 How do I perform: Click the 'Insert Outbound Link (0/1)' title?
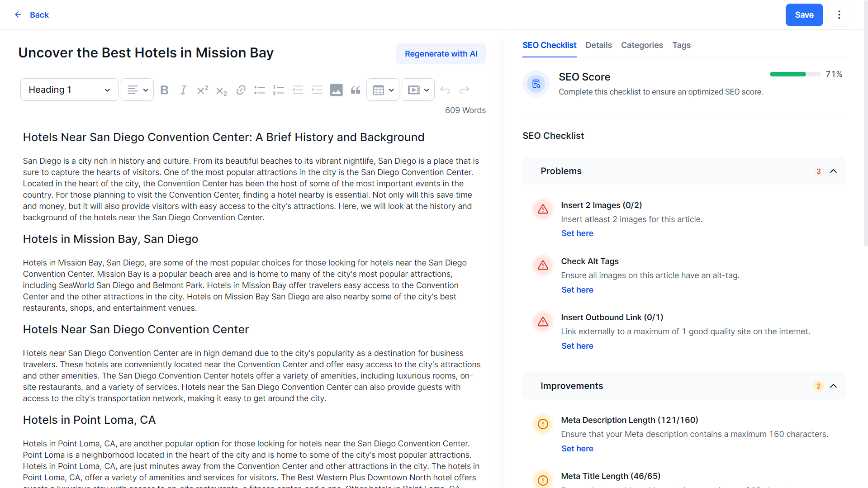coord(612,317)
